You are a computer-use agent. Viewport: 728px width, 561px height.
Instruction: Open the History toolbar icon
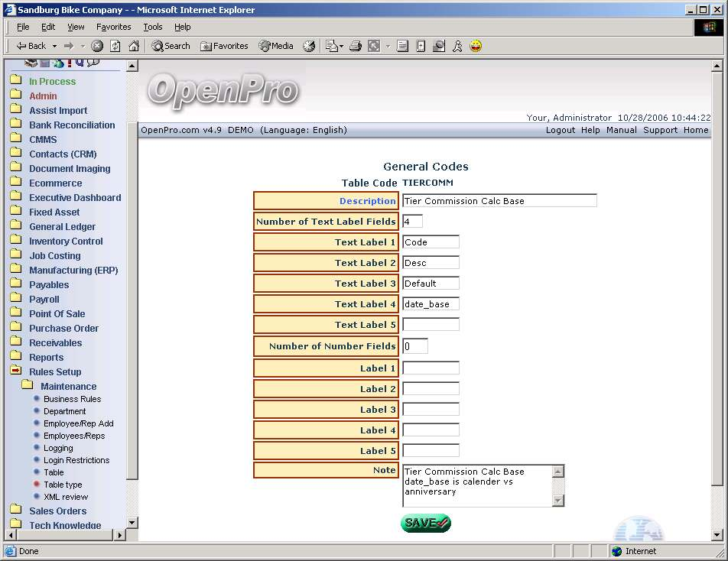(309, 46)
